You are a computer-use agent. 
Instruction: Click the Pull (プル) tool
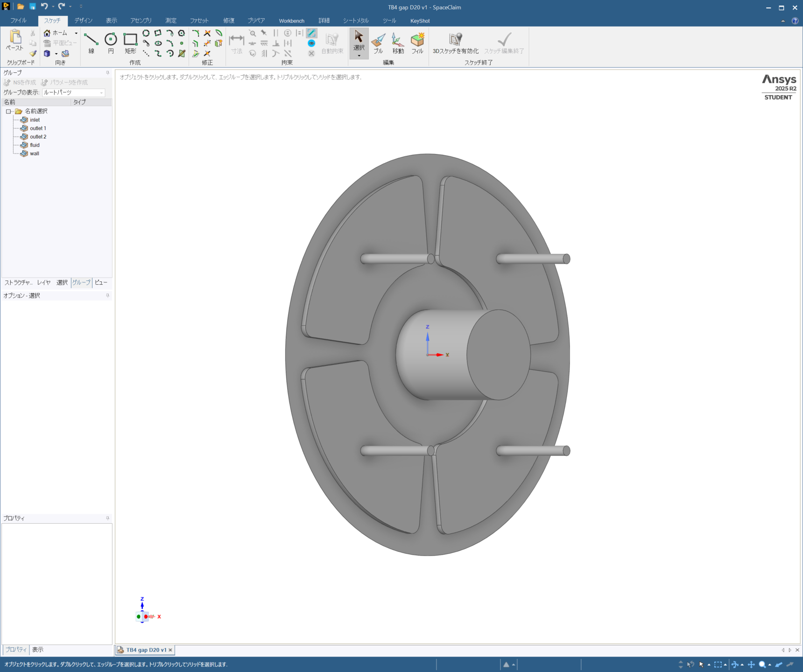[378, 42]
